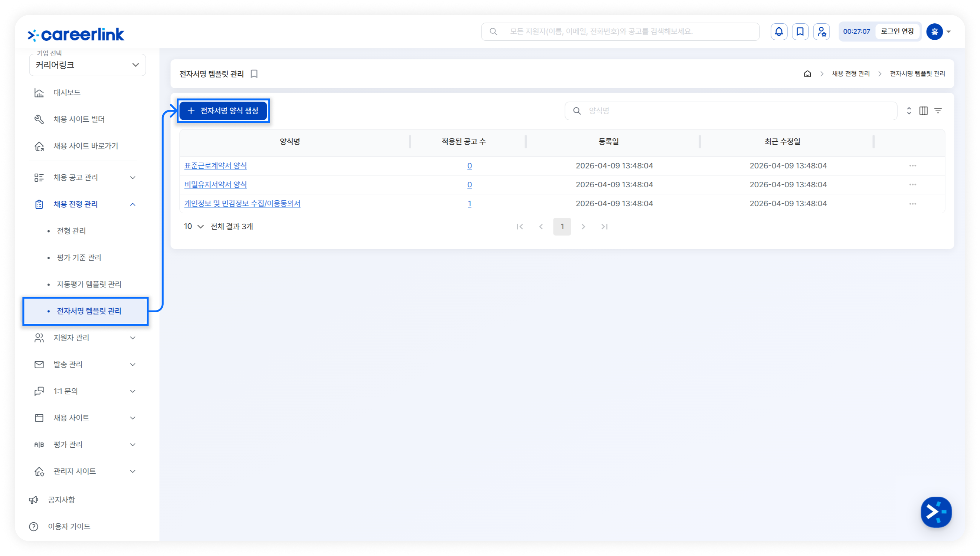
Task: Click the user star icon in header
Action: click(821, 32)
